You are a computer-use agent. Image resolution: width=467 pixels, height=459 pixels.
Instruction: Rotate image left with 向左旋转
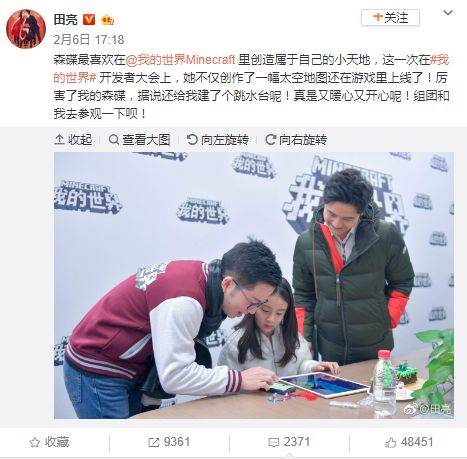coord(218,140)
